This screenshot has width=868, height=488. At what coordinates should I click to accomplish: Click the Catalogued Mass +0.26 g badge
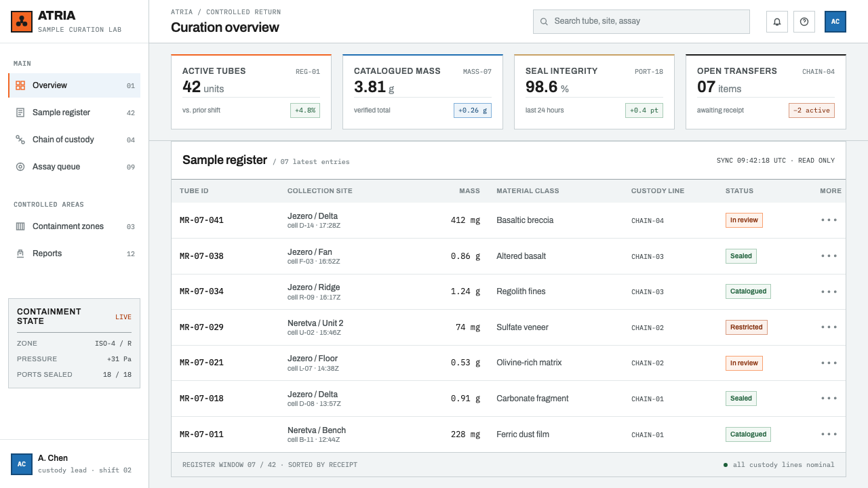[x=473, y=110]
